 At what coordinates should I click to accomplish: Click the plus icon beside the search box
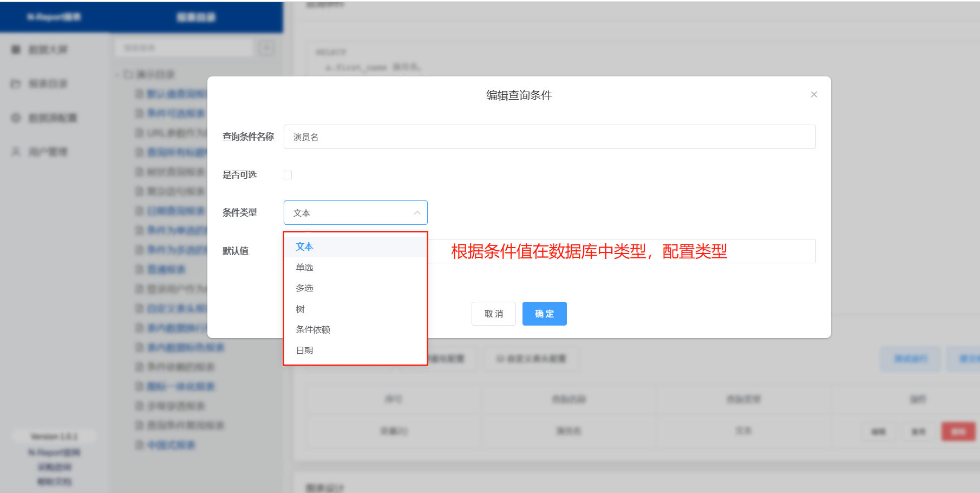(266, 48)
